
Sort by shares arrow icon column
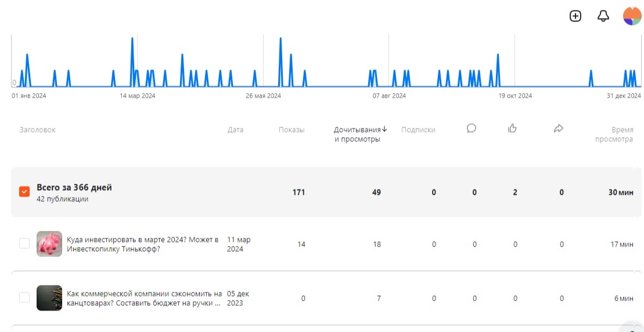(558, 128)
